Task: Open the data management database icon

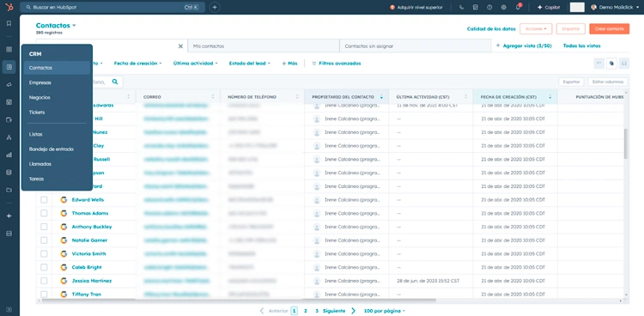Action: point(9,173)
